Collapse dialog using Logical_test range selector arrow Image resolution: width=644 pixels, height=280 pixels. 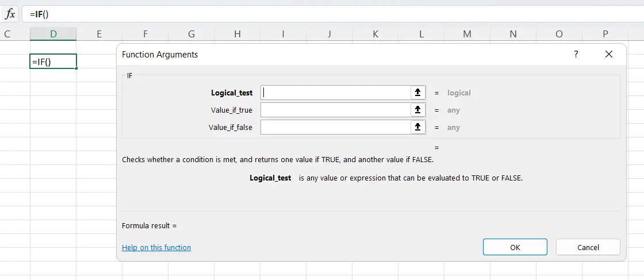pyautogui.click(x=418, y=93)
